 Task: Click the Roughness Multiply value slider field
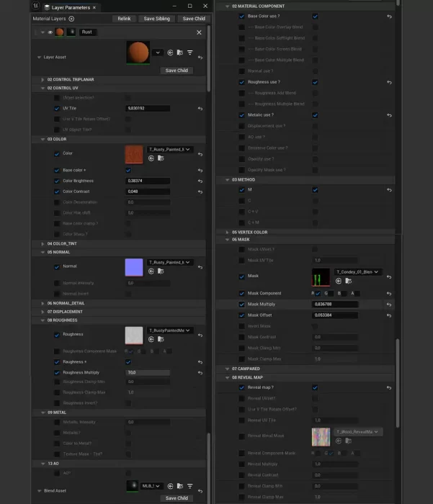click(148, 372)
